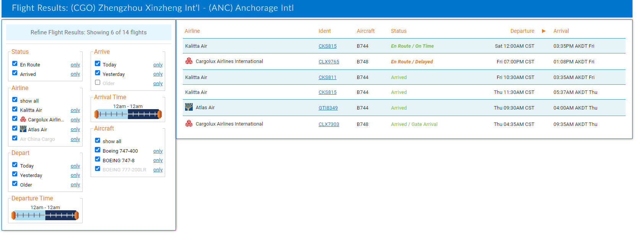
Task: Uncheck Depart Older checkbox
Action: [15, 184]
